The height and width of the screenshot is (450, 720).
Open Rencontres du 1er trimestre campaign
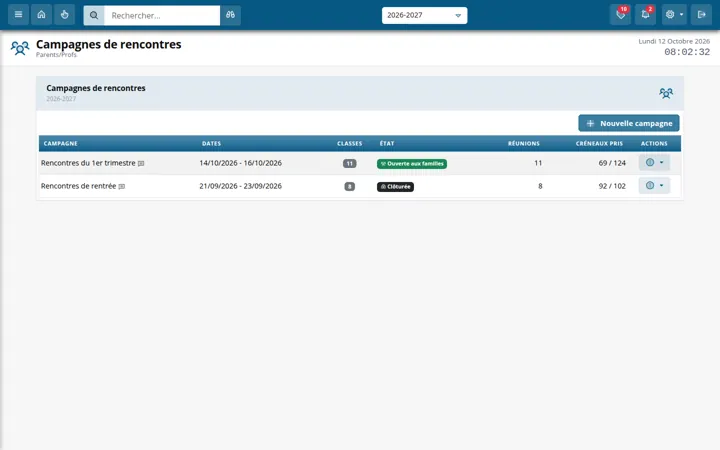click(x=88, y=163)
